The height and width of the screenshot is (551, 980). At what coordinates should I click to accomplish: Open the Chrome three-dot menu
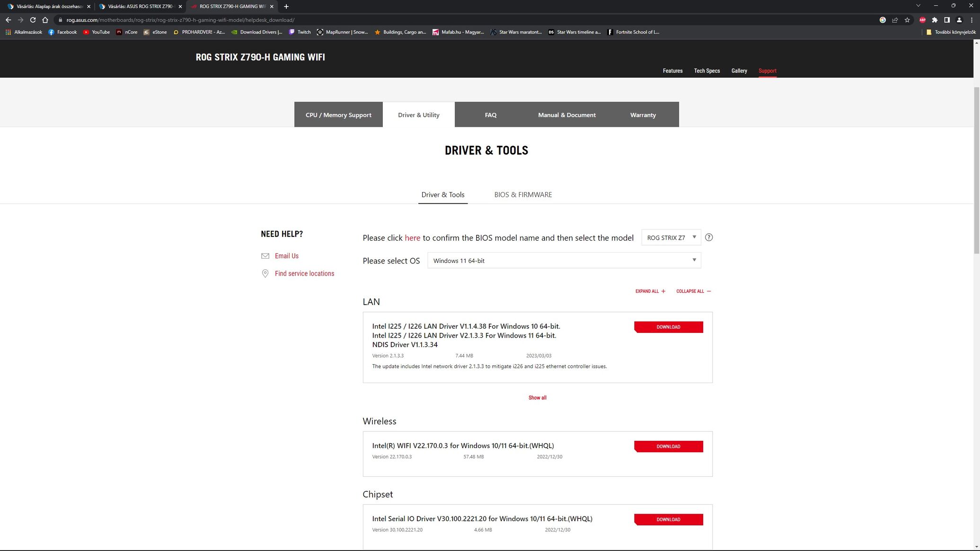pos(971,20)
